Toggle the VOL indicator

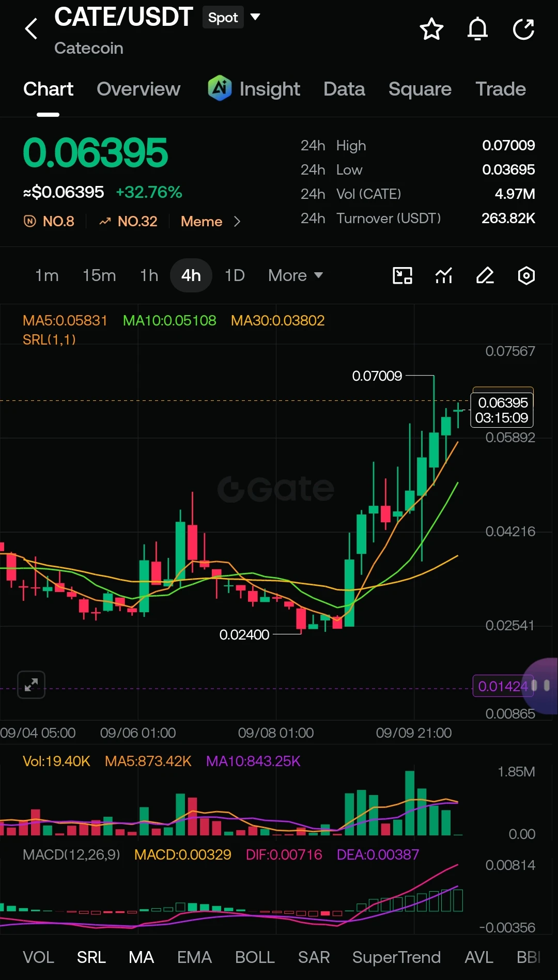click(38, 957)
